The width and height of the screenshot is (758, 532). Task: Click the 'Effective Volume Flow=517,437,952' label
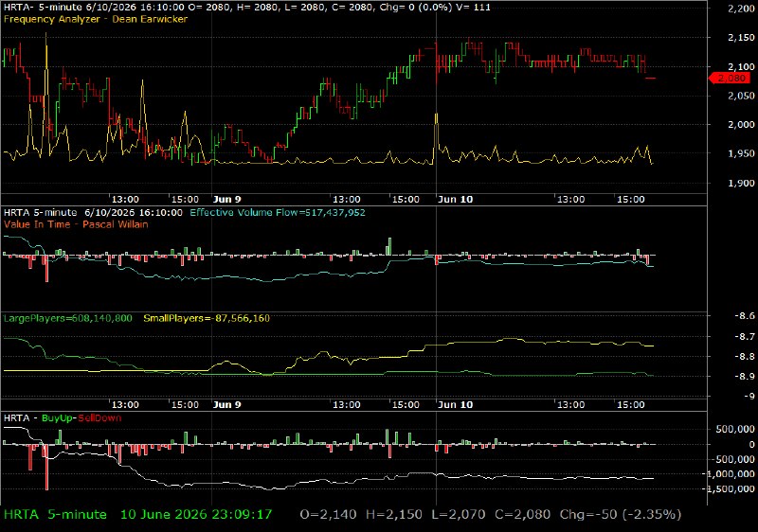coord(278,213)
